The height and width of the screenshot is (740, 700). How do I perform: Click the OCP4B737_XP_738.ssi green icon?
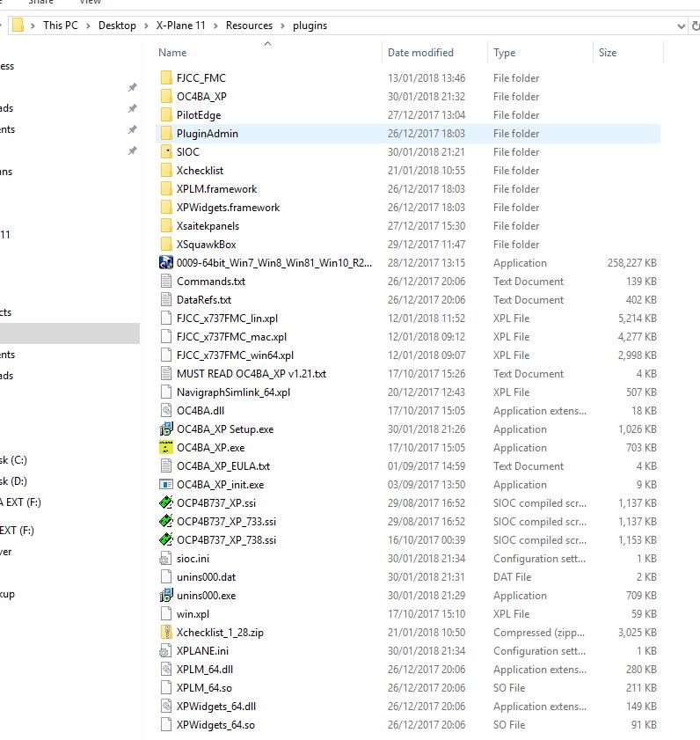(x=166, y=539)
